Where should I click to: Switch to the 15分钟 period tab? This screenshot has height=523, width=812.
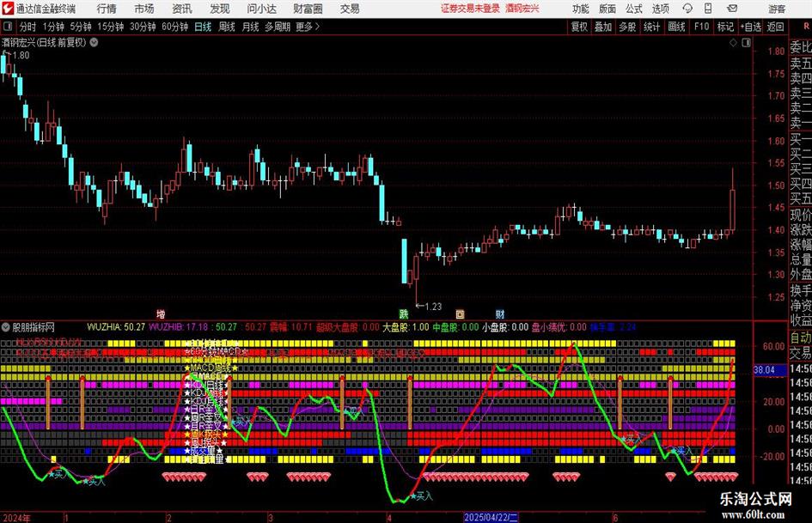[x=111, y=27]
